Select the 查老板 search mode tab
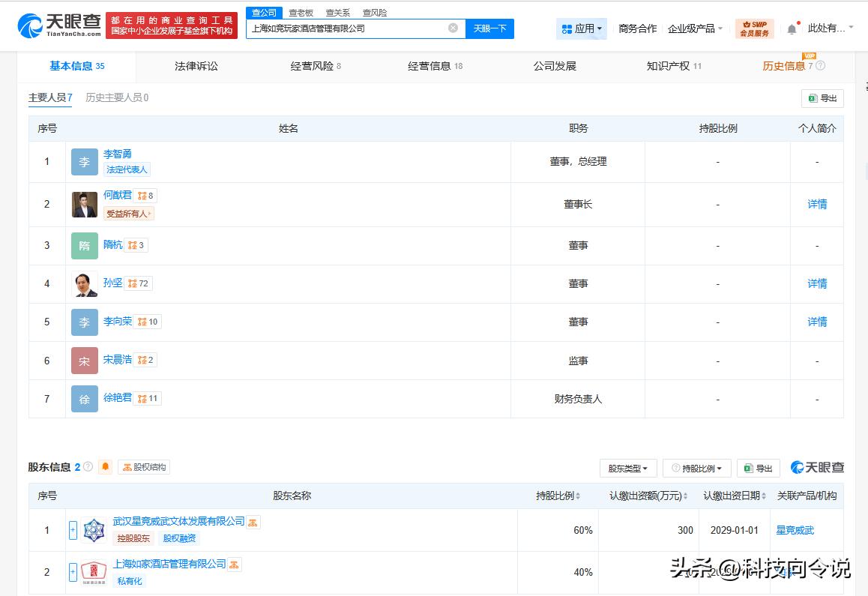The height and width of the screenshot is (596, 868). click(x=301, y=13)
